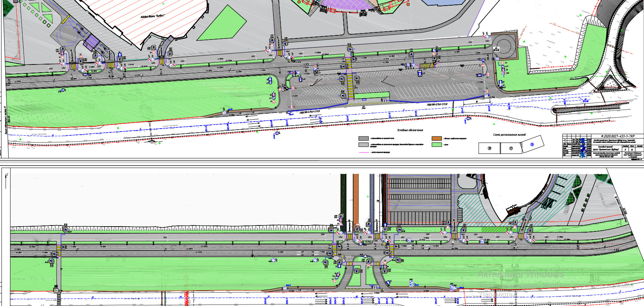Screen dimensions: 644x306
Task: Select drawing code 'Ф.2020.0027-451-1-ТКР' in title block
Action: point(618,136)
